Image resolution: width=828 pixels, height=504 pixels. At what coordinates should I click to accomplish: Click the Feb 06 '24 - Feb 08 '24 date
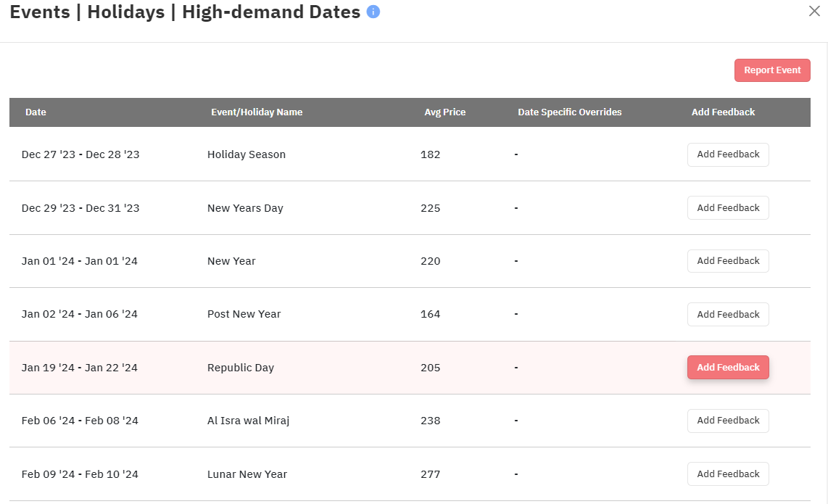point(80,421)
